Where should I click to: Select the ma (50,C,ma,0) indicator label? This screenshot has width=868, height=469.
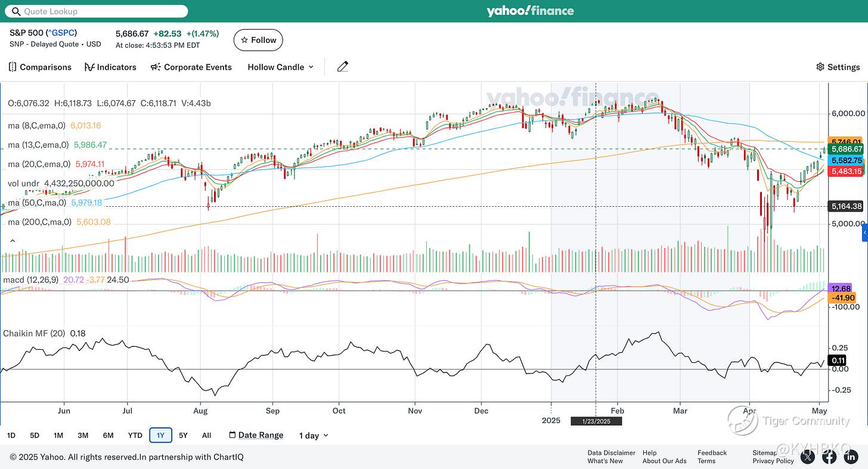[38, 203]
